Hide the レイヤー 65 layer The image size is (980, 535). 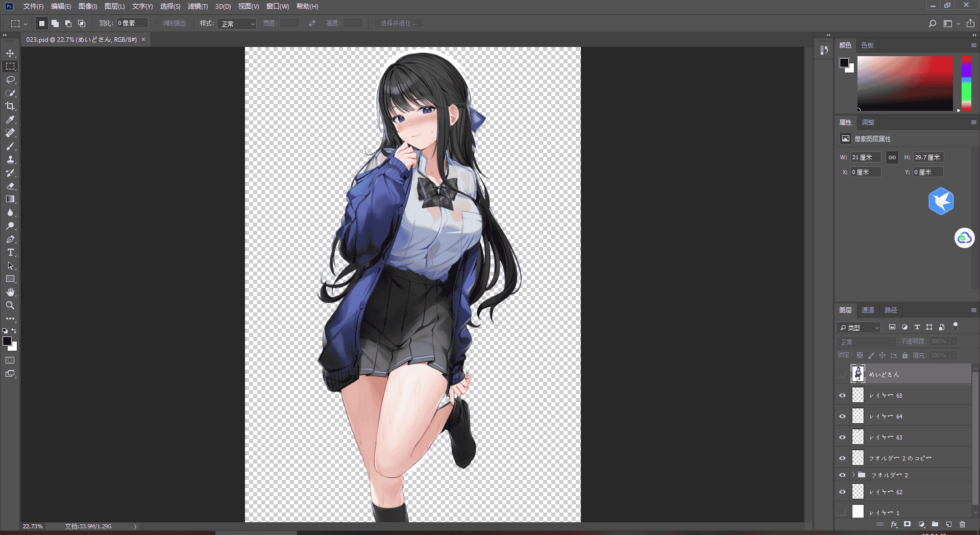click(x=842, y=395)
